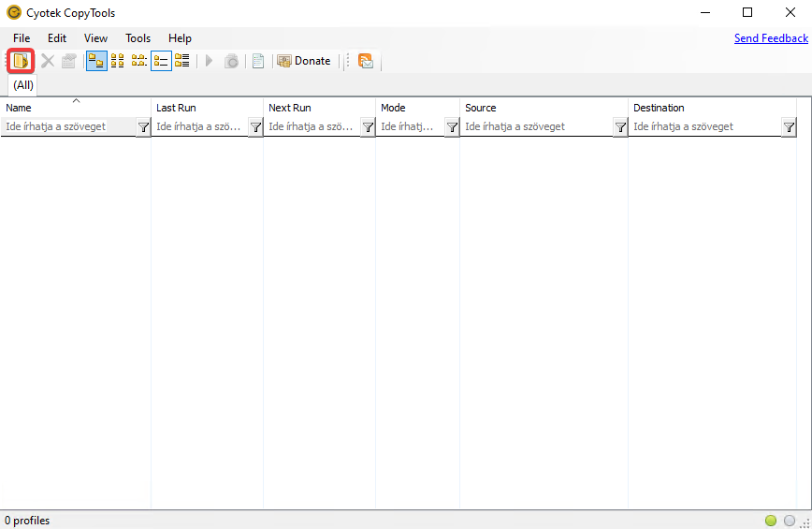
Task: Click the run profile play arrow icon
Action: coord(209,61)
